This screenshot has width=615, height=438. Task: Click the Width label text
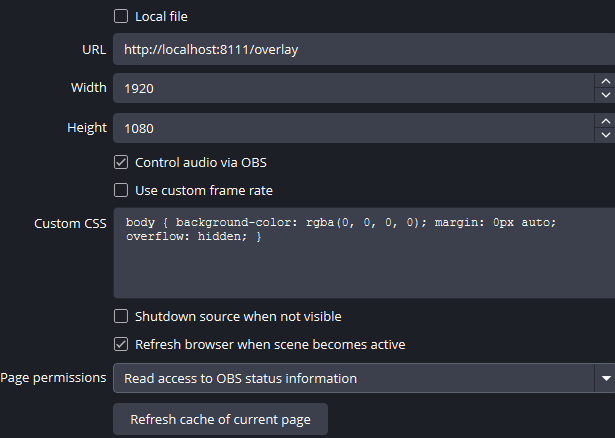88,88
